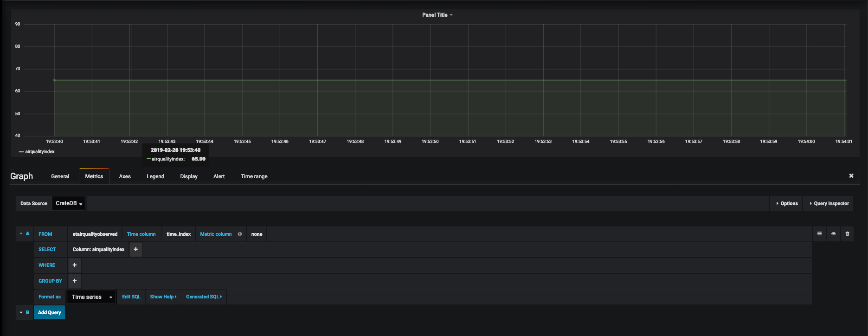Image resolution: width=868 pixels, height=336 pixels.
Task: Go to the Legend tab
Action: click(x=155, y=176)
